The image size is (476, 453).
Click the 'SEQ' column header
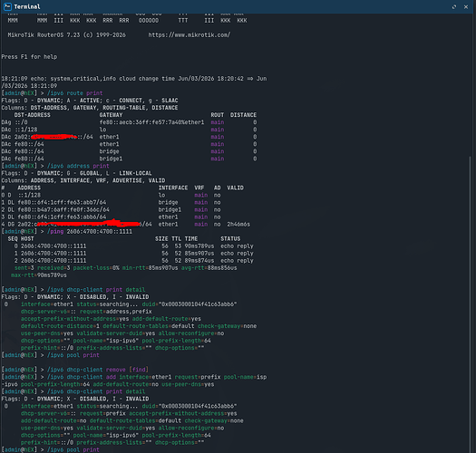pos(13,239)
